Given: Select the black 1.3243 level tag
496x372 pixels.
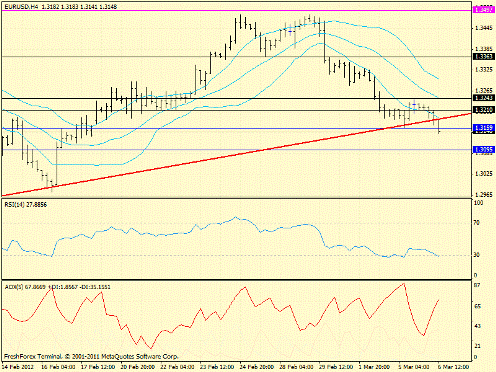Looking at the screenshot, I should (x=484, y=98).
